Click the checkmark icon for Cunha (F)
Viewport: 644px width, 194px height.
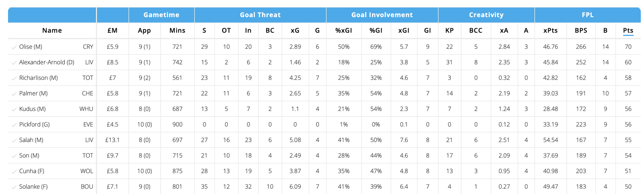[x=14, y=171]
